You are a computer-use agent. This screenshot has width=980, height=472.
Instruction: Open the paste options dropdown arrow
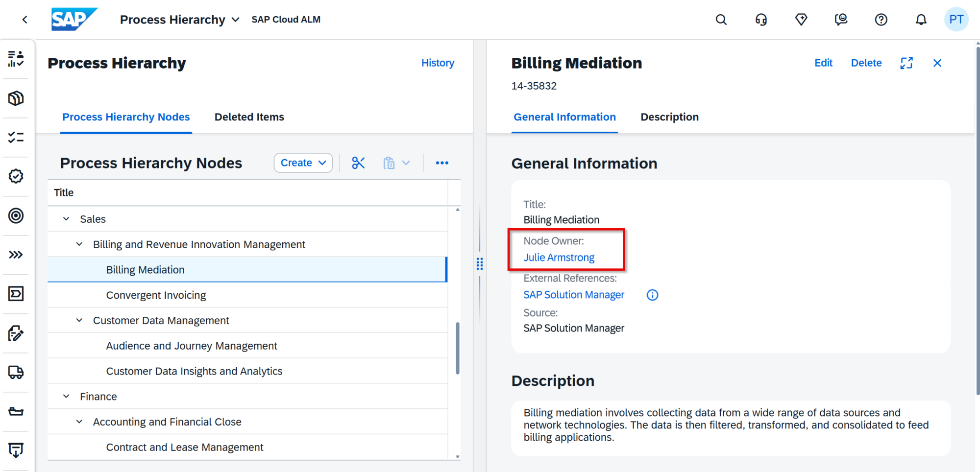coord(406,163)
